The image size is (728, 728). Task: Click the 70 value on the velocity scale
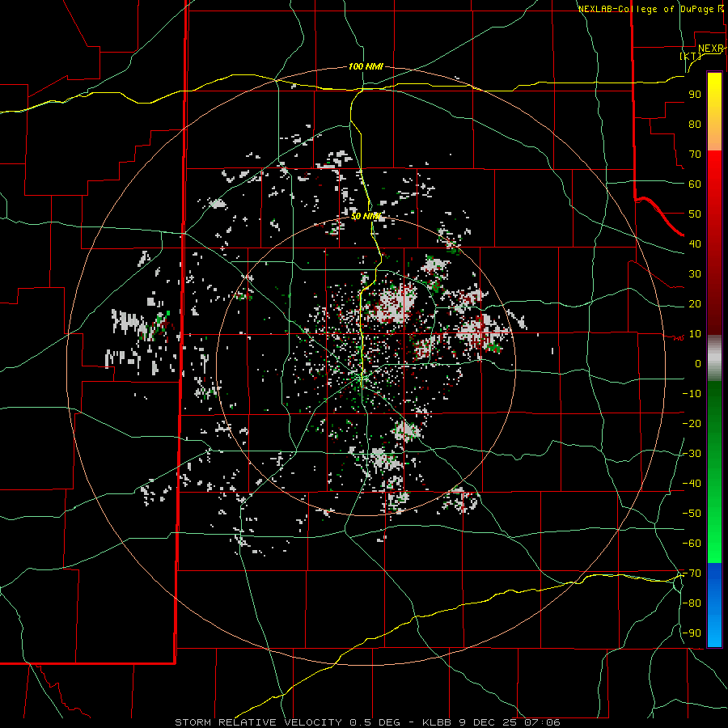pyautogui.click(x=695, y=154)
